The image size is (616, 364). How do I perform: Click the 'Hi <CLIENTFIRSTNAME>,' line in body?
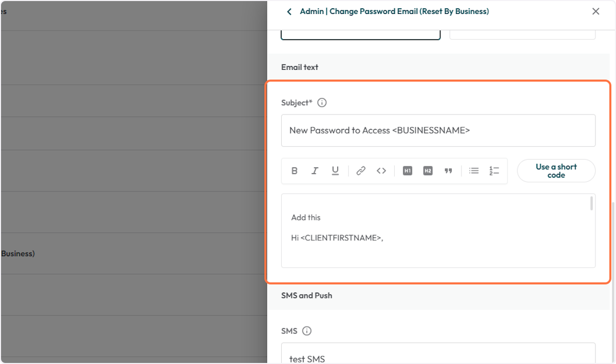coord(337,238)
